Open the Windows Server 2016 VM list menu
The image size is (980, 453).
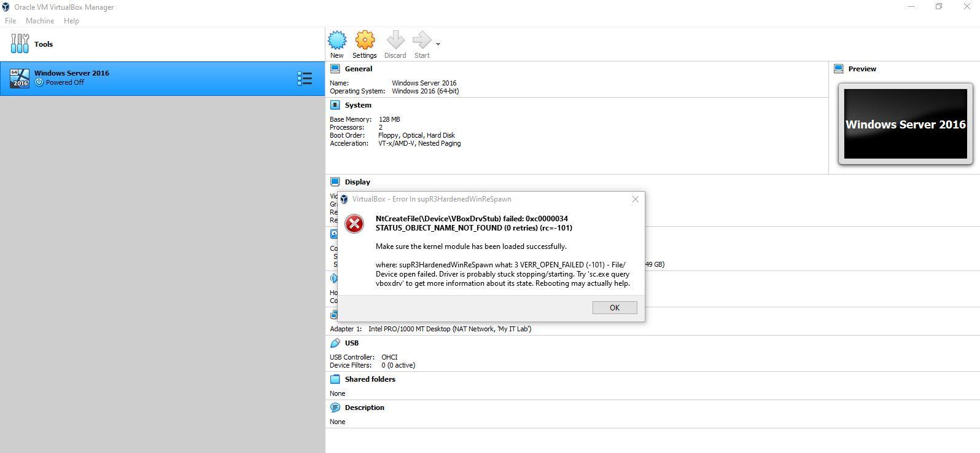point(305,78)
